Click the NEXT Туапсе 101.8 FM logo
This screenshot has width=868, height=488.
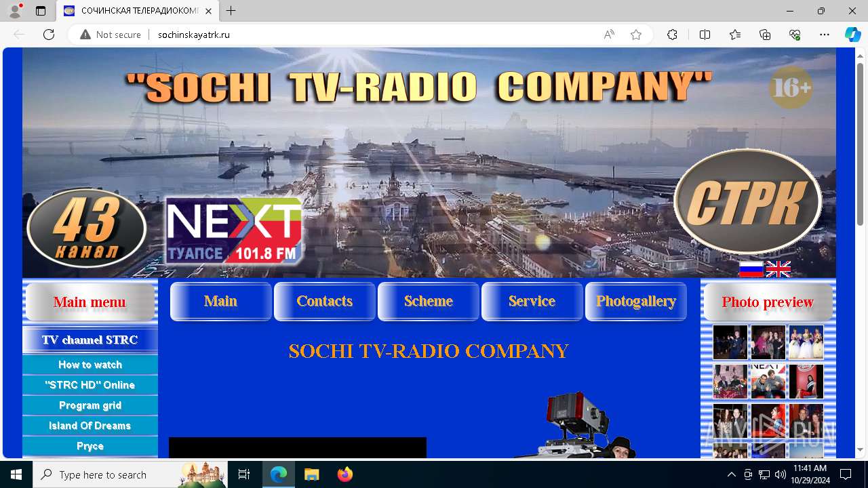point(234,231)
